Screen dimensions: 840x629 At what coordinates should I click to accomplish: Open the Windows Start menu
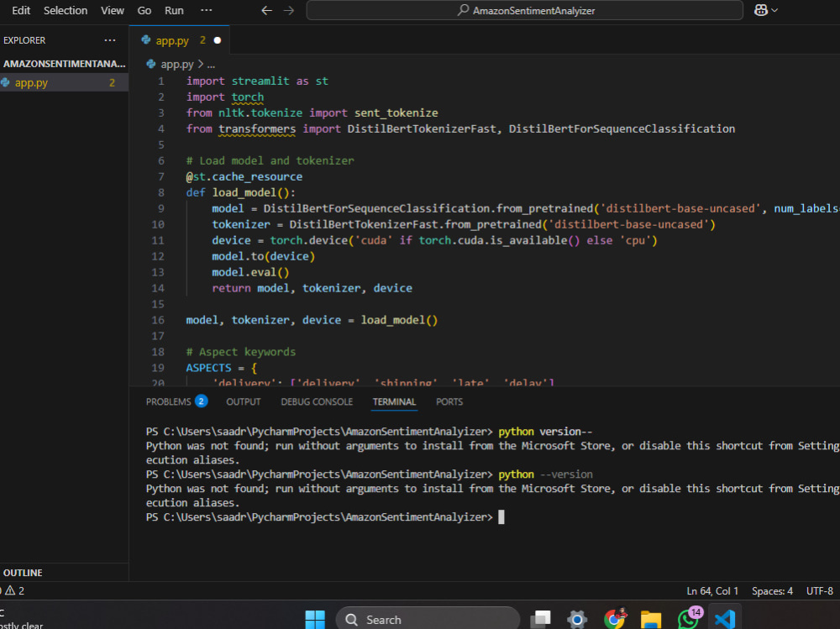tap(315, 620)
